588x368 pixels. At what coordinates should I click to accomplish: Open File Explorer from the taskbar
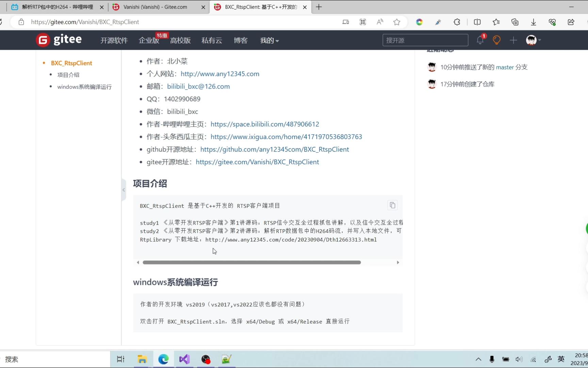coord(142,359)
